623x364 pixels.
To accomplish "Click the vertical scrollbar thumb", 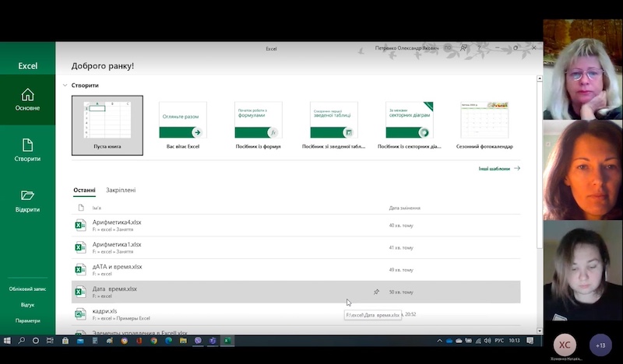I will (540, 165).
